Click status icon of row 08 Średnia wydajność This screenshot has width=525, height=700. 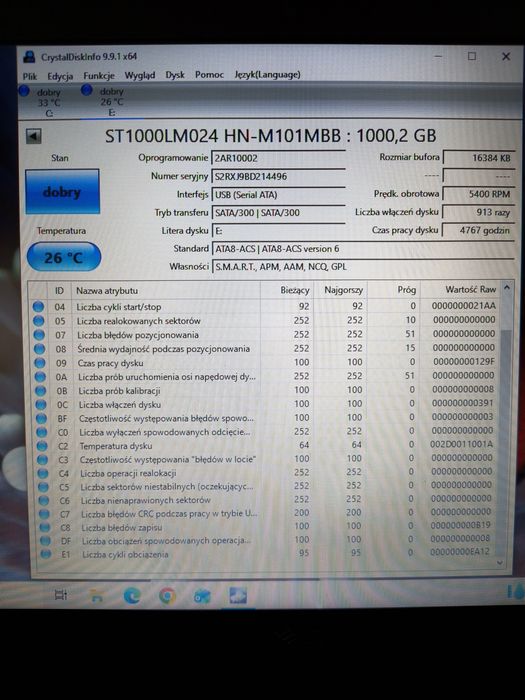click(x=40, y=349)
